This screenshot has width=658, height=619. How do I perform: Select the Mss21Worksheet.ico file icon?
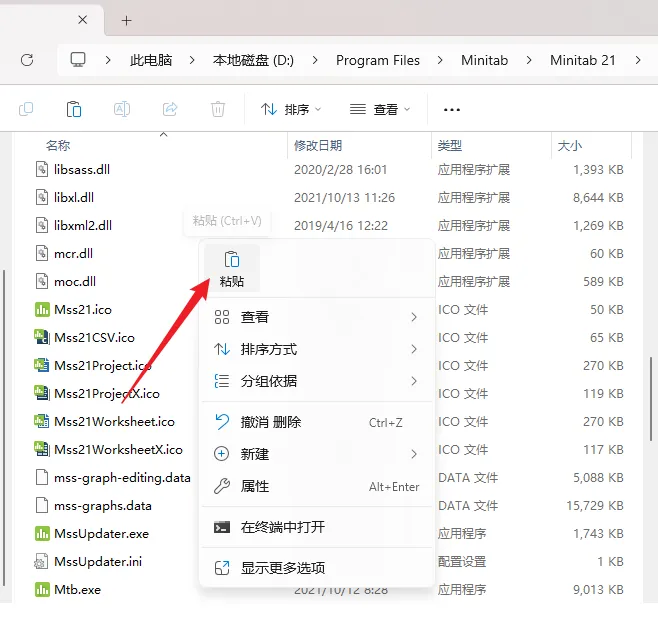pos(42,421)
